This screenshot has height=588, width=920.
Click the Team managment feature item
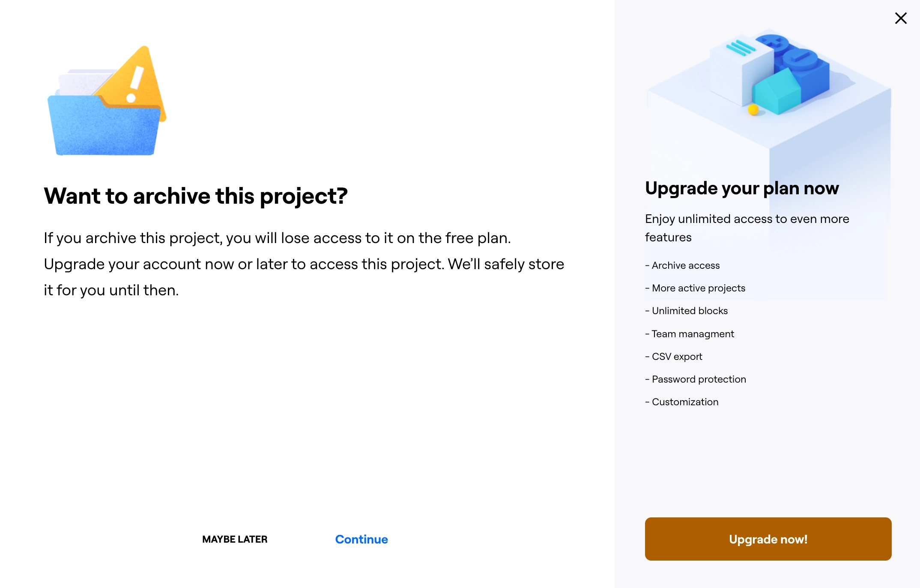coord(690,333)
